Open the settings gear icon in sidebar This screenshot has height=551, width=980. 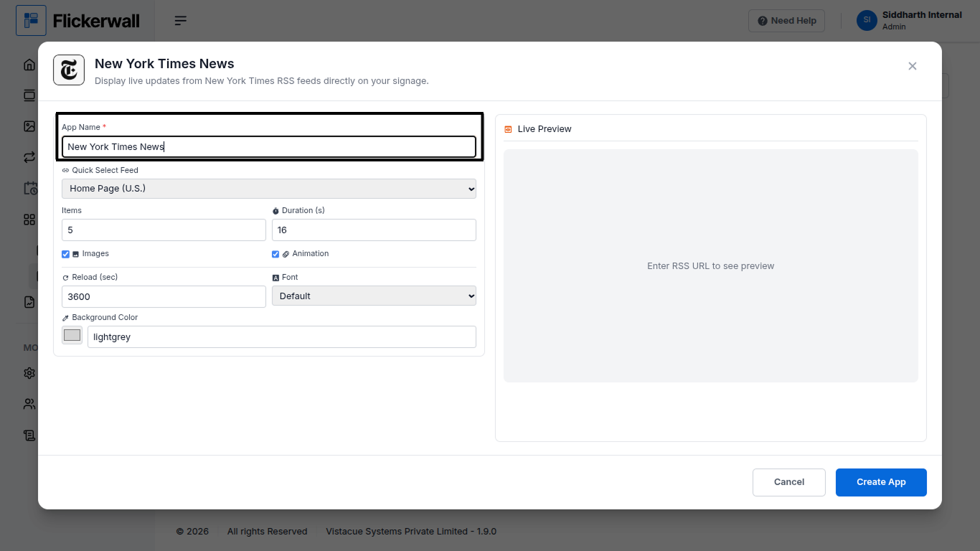29,373
